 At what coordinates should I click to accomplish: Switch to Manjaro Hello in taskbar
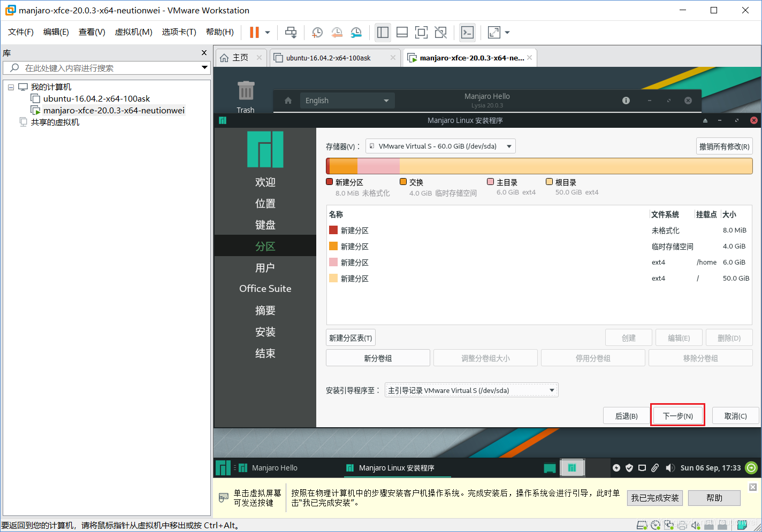coord(268,468)
